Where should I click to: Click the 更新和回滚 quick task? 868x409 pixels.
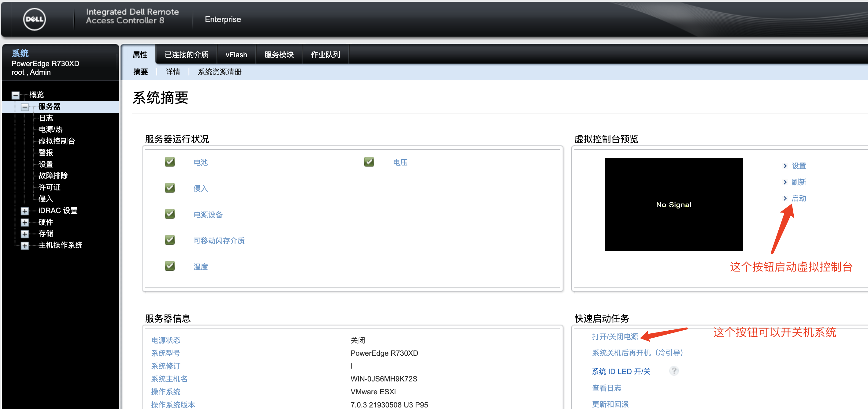[x=610, y=404]
